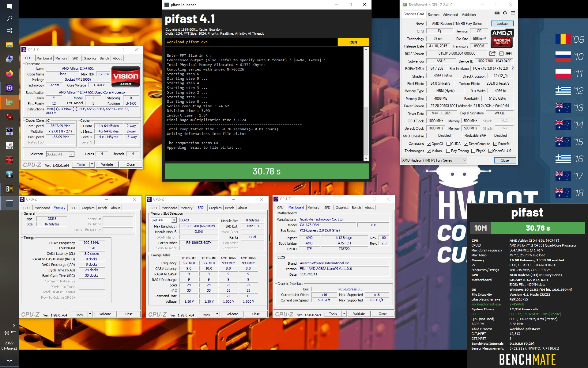This screenshot has width=588, height=368.
Task: Open BenchMate via the BM taskbar icon
Action: pos(9,189)
